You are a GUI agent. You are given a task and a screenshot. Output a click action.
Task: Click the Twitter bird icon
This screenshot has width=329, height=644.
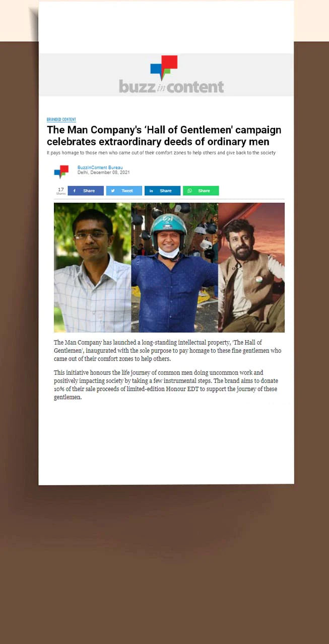pyautogui.click(x=113, y=191)
